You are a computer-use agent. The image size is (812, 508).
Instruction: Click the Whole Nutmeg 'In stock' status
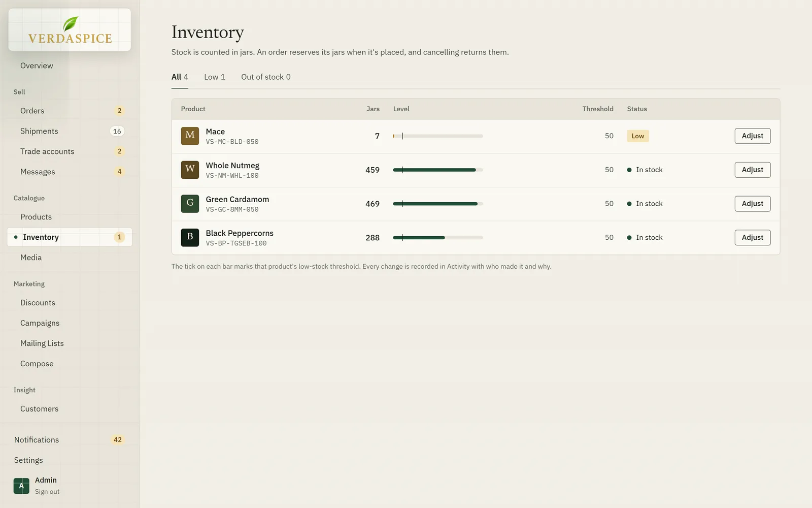click(645, 170)
